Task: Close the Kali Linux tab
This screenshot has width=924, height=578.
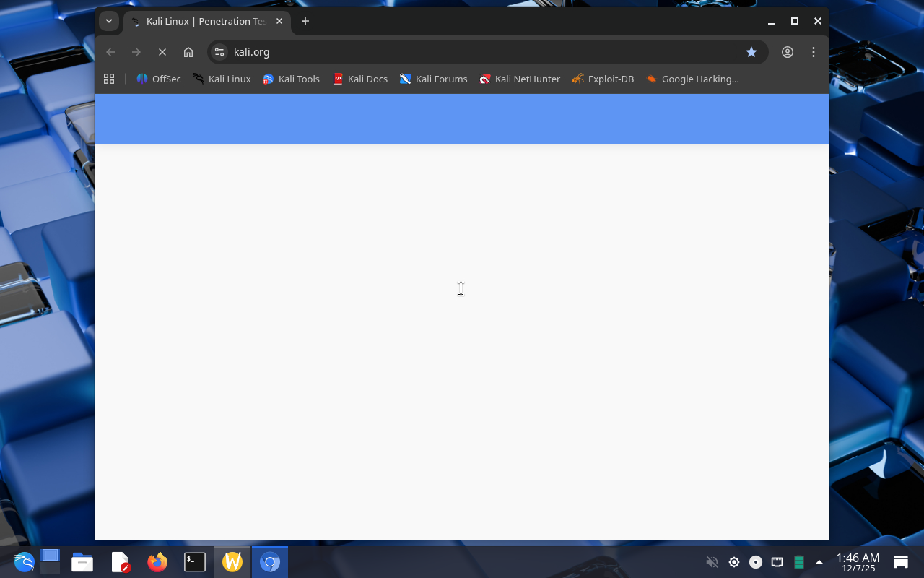Action: pyautogui.click(x=279, y=21)
